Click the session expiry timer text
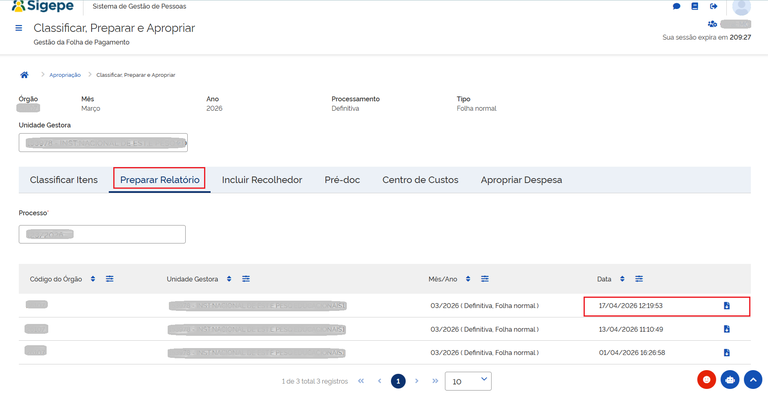Screen dimensions: 768x393 (707, 37)
